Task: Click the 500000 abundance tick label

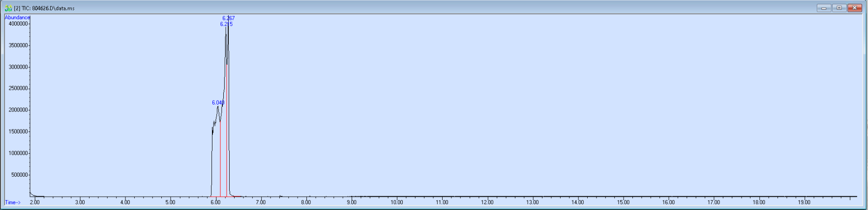Action: point(20,175)
